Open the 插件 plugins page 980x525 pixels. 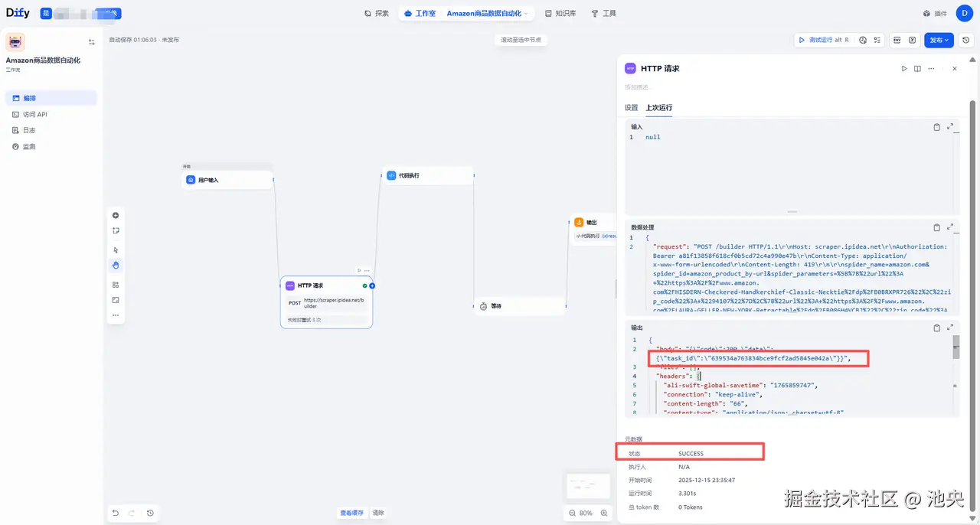click(935, 13)
